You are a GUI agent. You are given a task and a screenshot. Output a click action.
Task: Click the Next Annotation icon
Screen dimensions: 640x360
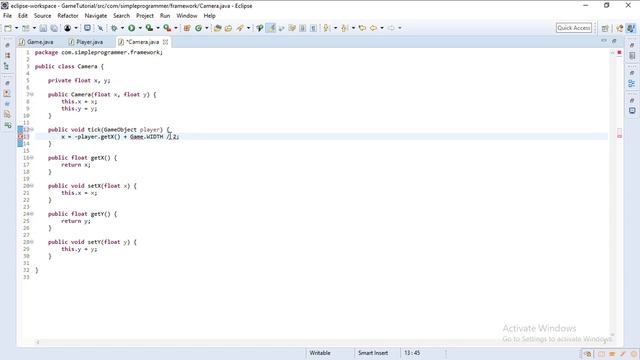click(x=327, y=28)
